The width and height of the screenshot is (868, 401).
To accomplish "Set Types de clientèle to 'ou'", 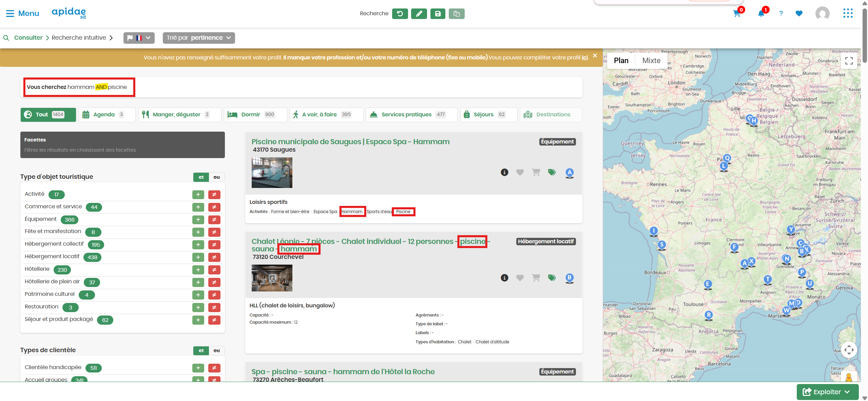I will (217, 350).
